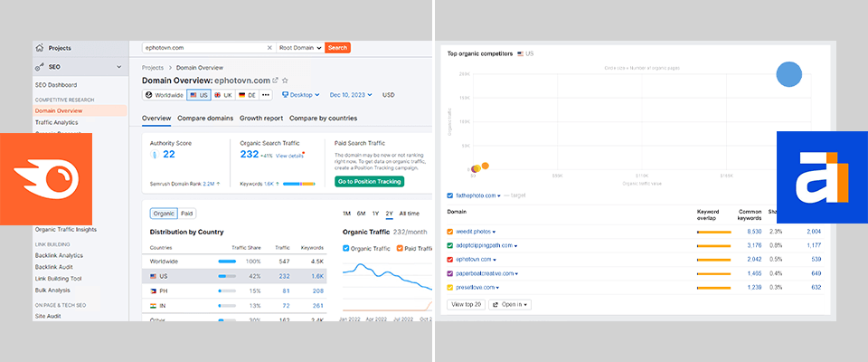Open the Dec 10, 2023 date dropdown
The image size is (868, 362).
pos(351,95)
